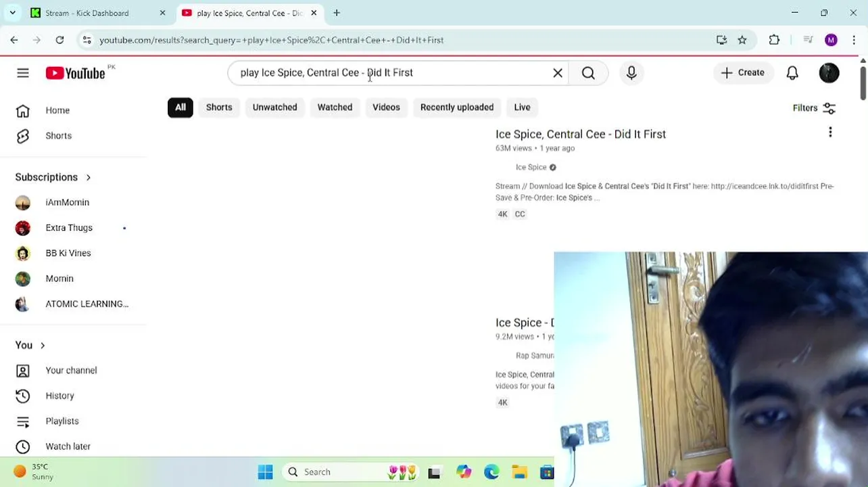This screenshot has width=868, height=487.
Task: Click the CC badge on first result
Action: (x=520, y=214)
